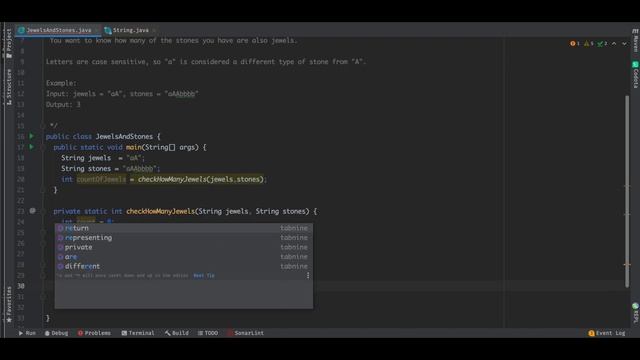640x360 pixels.
Task: Open the Run tool window
Action: pyautogui.click(x=27, y=333)
